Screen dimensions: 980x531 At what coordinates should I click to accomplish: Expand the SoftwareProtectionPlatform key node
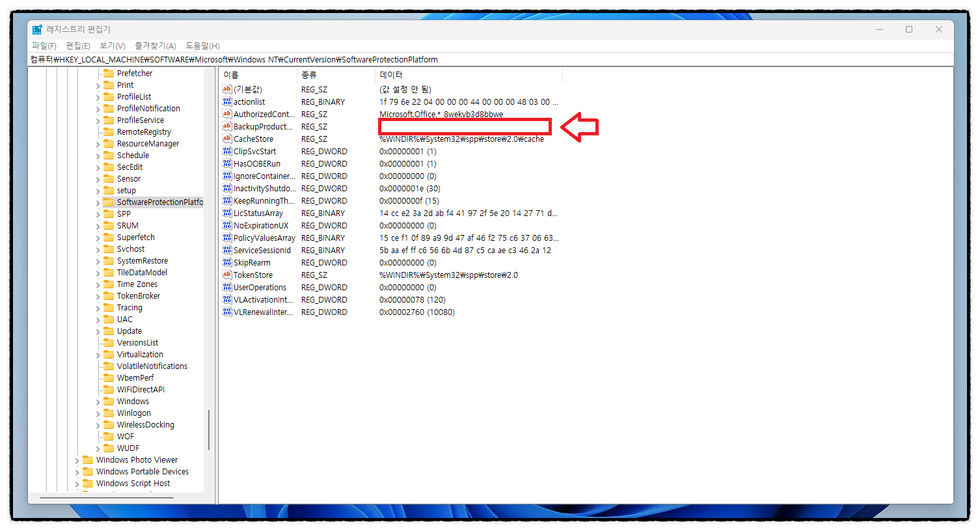(98, 203)
